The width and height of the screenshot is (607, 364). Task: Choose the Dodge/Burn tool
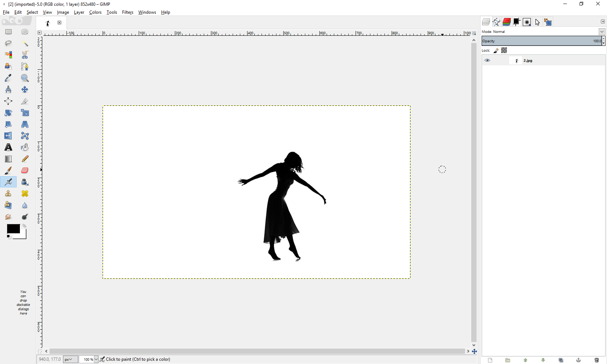[x=25, y=217]
